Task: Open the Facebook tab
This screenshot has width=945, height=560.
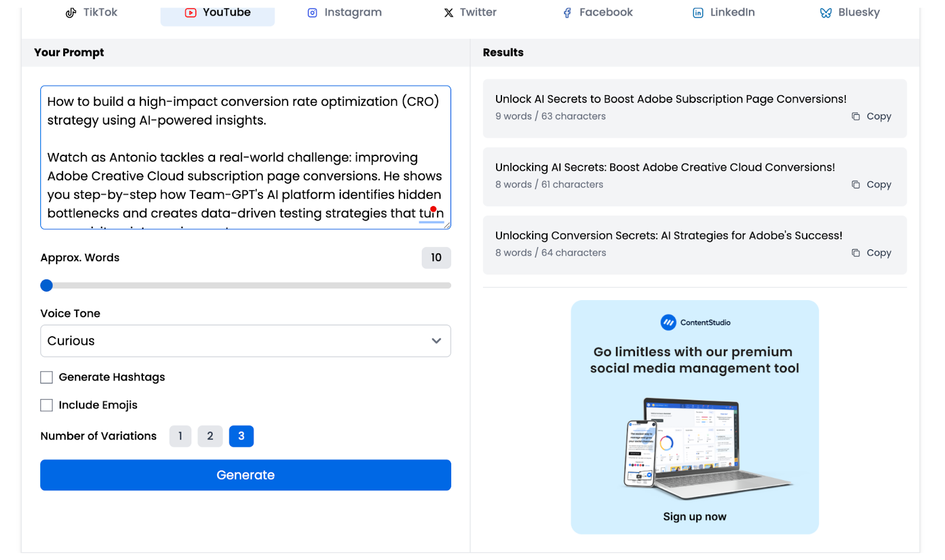Action: click(x=597, y=12)
